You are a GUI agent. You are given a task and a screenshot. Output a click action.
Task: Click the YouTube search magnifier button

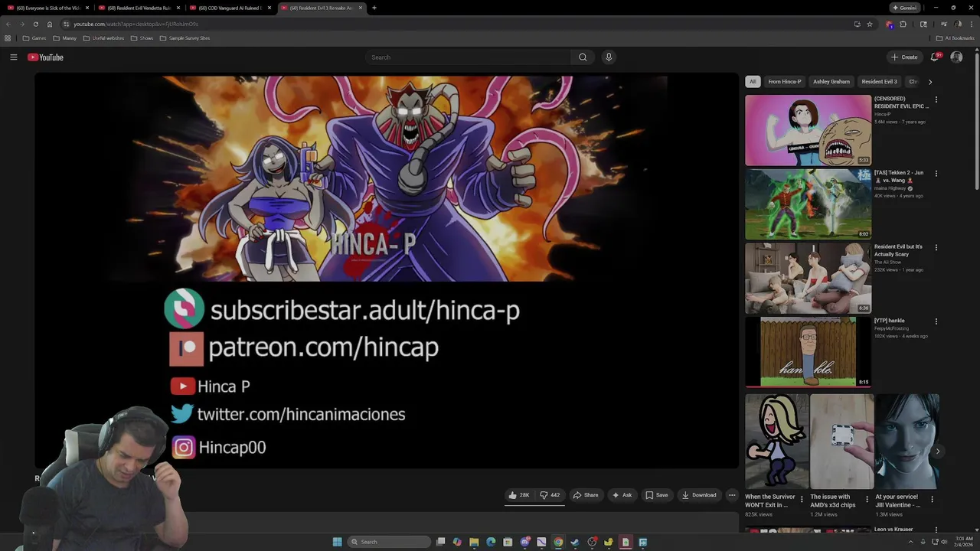pos(583,57)
